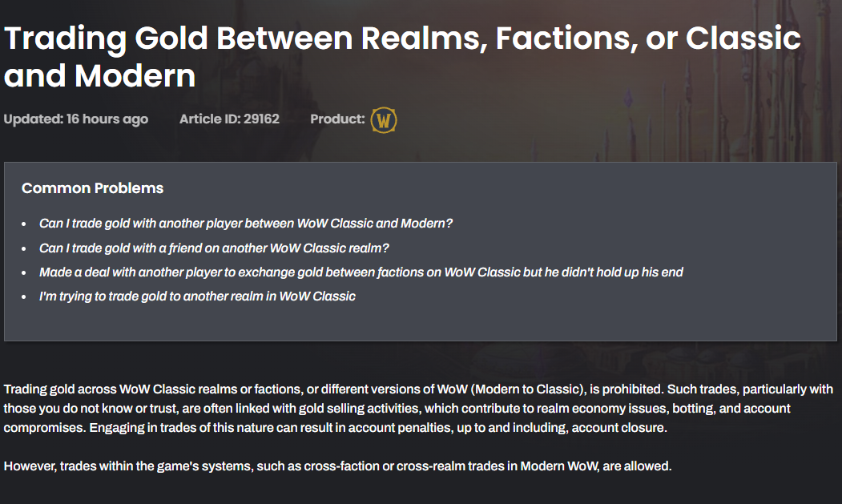Image resolution: width=842 pixels, height=504 pixels.
Task: Click the bullet dot before 'Made a deal' item
Action: pyautogui.click(x=23, y=273)
